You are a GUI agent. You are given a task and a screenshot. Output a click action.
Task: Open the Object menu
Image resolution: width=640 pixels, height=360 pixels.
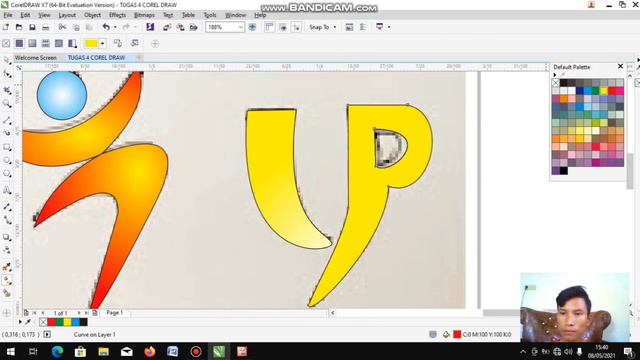92,15
